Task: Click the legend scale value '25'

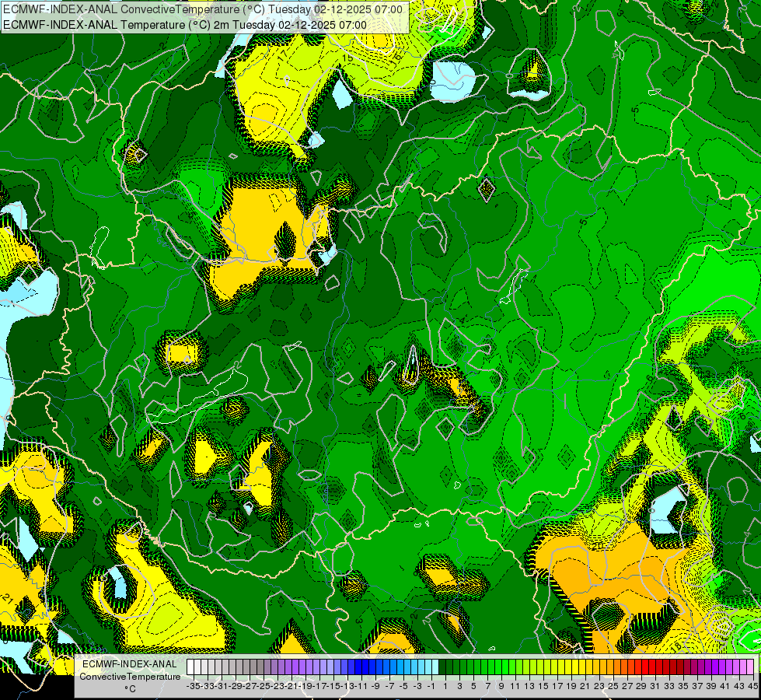Action: click(613, 687)
